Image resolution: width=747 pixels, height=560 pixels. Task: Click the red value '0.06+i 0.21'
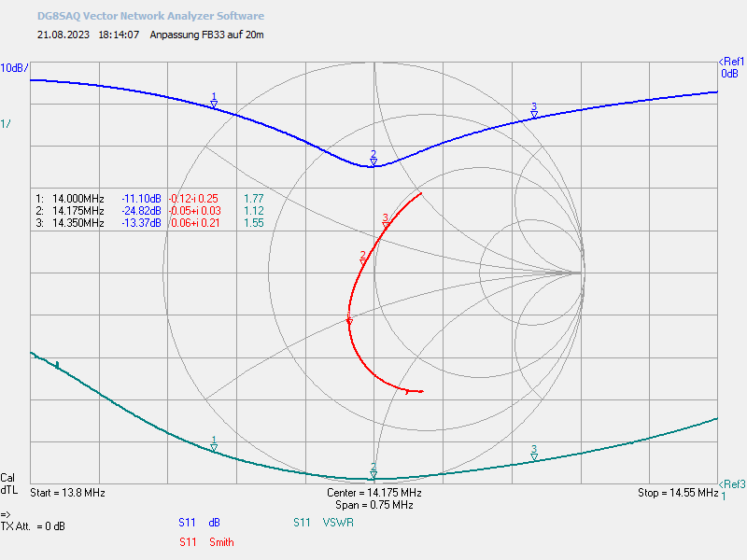point(195,223)
